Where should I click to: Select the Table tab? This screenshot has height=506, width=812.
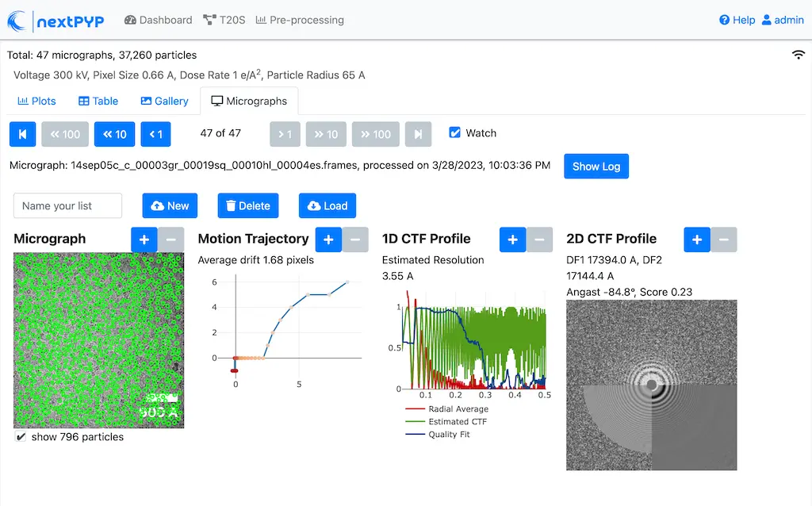click(98, 101)
